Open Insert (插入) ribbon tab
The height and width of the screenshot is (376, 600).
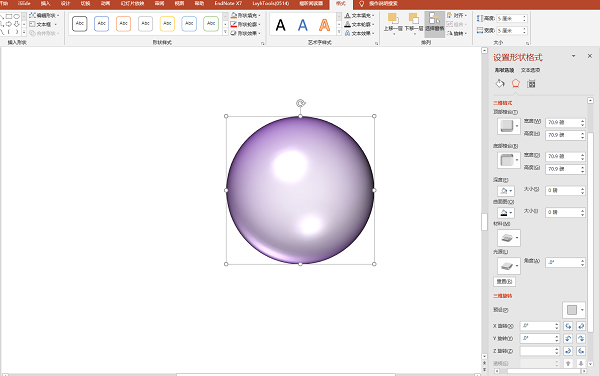45,3
